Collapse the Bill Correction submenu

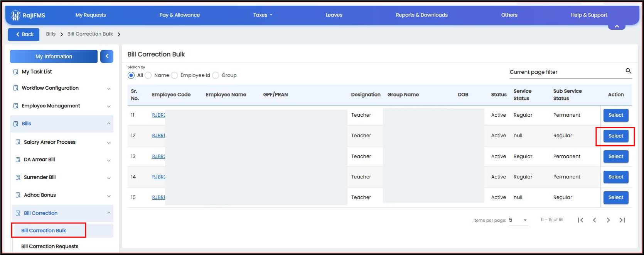[109, 213]
